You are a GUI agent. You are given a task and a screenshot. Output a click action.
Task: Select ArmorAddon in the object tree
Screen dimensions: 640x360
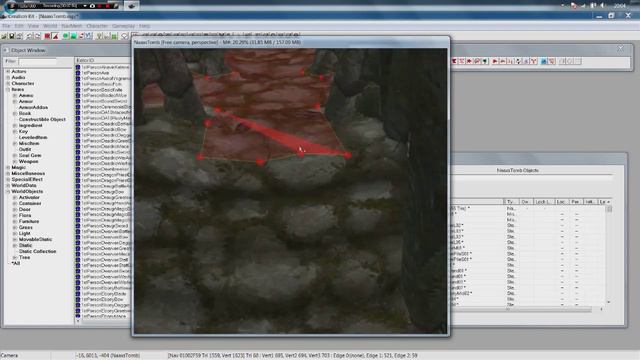click(x=33, y=107)
